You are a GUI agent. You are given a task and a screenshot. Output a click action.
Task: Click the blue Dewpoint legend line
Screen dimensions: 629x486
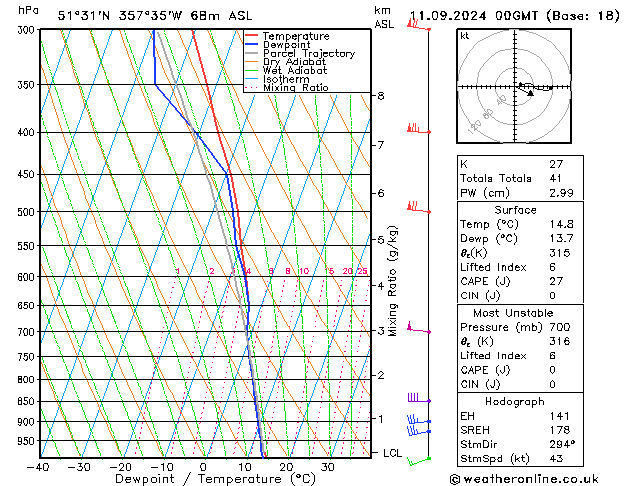252,45
